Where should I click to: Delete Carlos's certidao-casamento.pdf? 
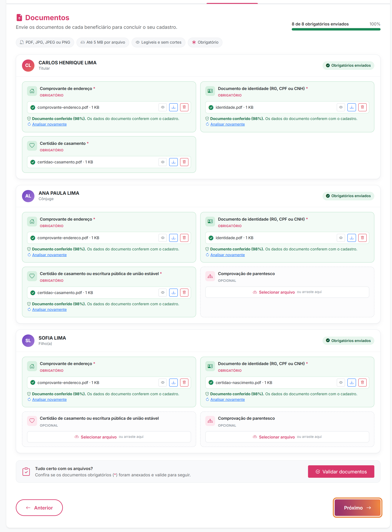coord(184,162)
